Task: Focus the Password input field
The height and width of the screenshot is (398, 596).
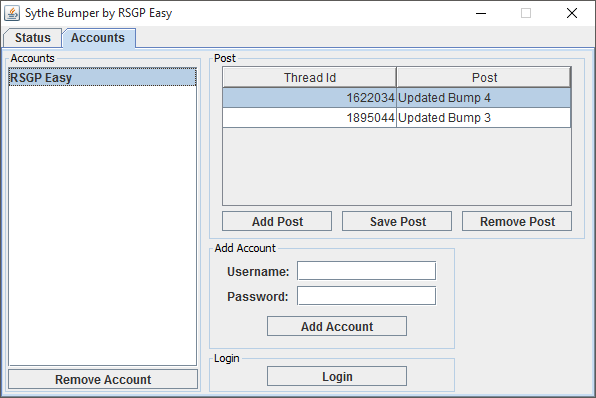Action: click(x=366, y=296)
